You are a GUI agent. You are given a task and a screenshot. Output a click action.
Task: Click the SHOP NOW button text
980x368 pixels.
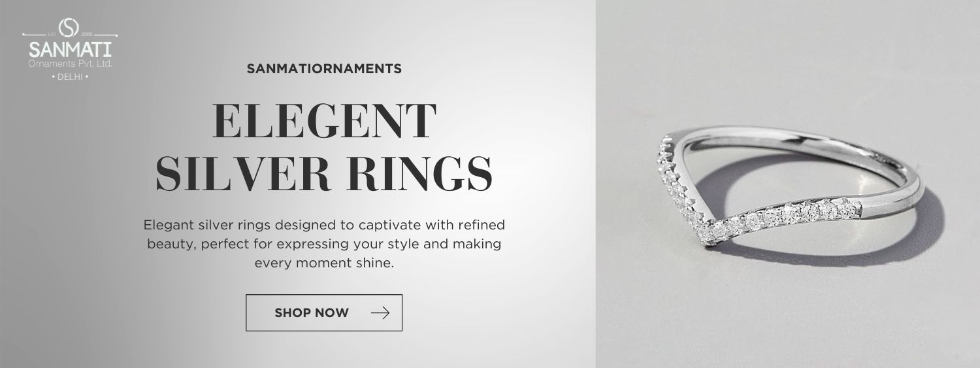(312, 312)
